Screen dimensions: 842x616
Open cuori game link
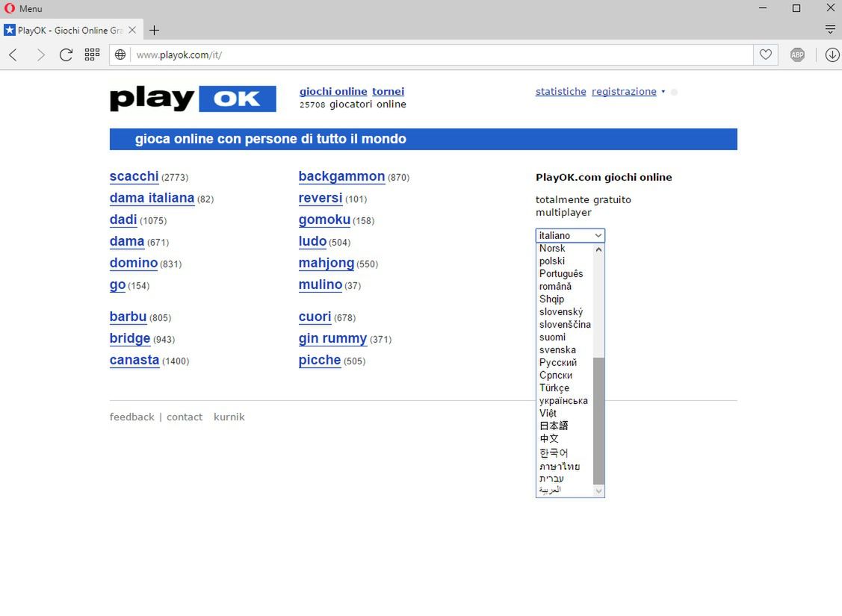tap(315, 317)
